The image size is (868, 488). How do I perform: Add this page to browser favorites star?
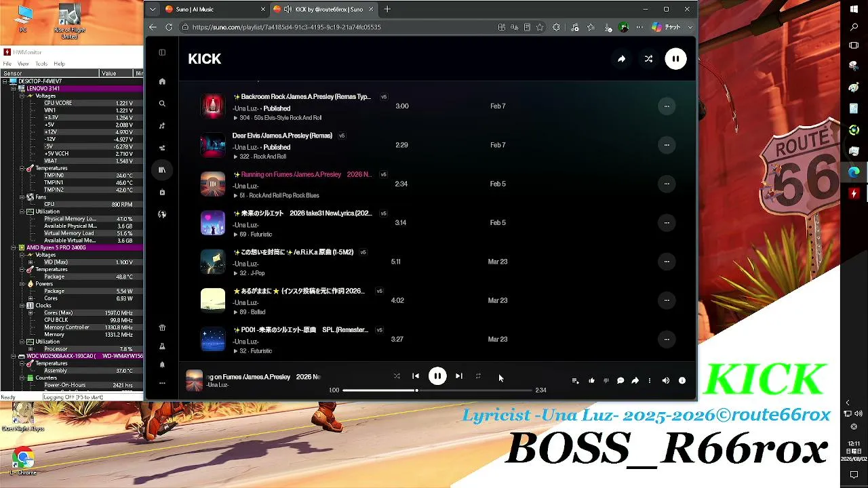click(540, 27)
